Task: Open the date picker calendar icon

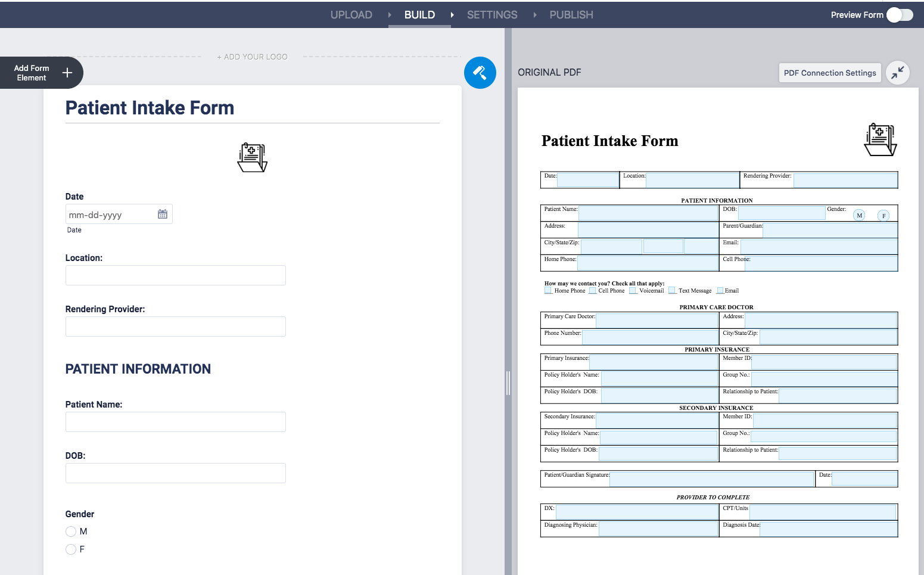Action: tap(163, 215)
